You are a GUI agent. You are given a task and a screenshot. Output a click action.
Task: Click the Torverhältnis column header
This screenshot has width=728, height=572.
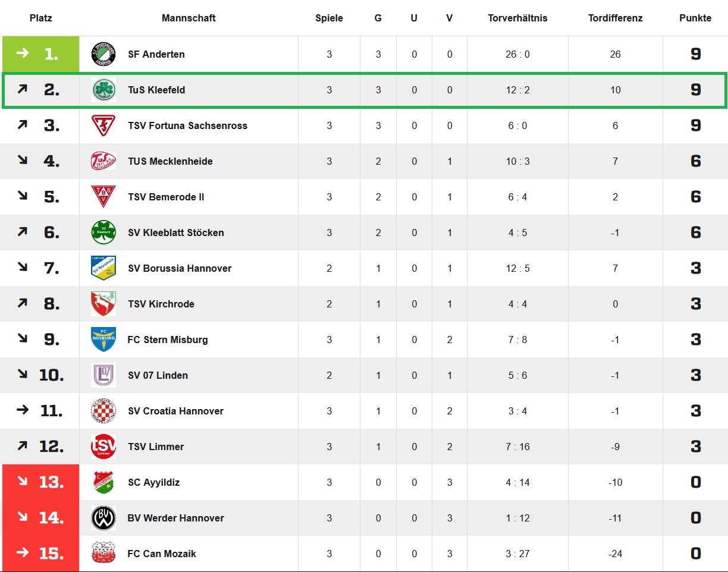point(517,18)
